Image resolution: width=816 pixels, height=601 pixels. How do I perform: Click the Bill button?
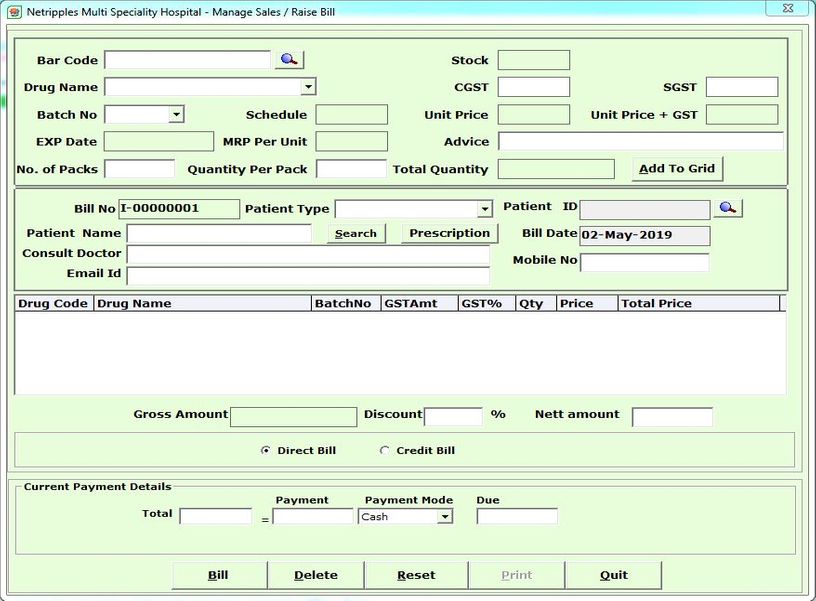219,575
